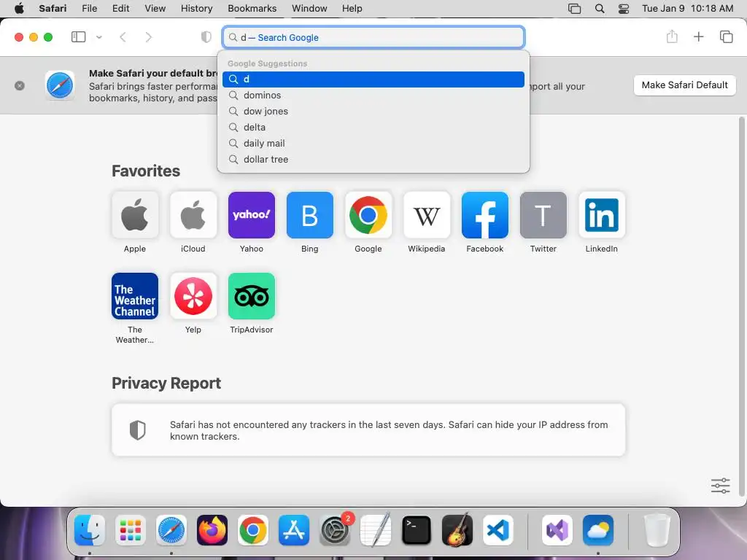Open the Twitter favorite
Image resolution: width=747 pixels, height=560 pixels.
(543, 215)
